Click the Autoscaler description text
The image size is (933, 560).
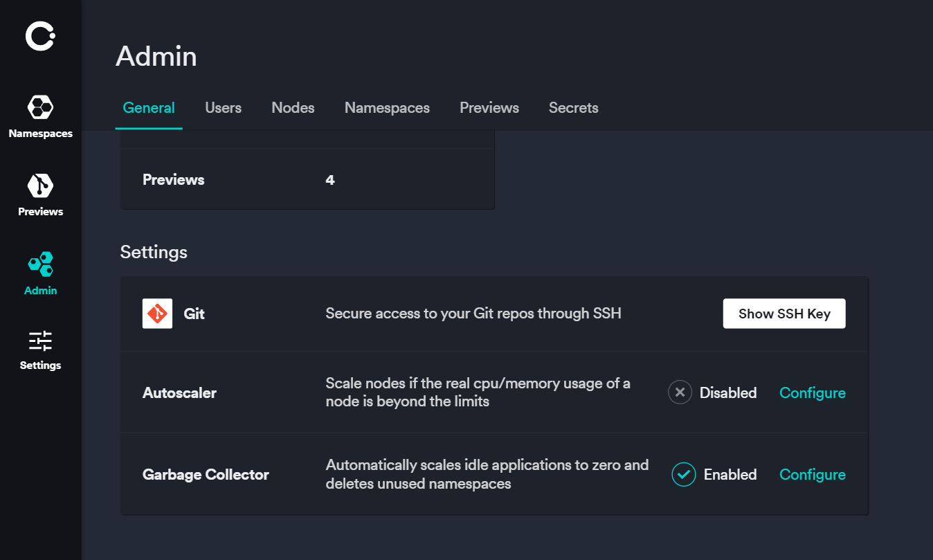[478, 392]
